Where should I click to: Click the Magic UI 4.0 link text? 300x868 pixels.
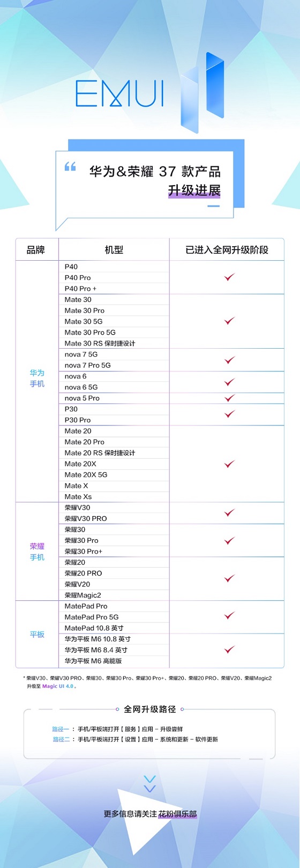[58, 686]
